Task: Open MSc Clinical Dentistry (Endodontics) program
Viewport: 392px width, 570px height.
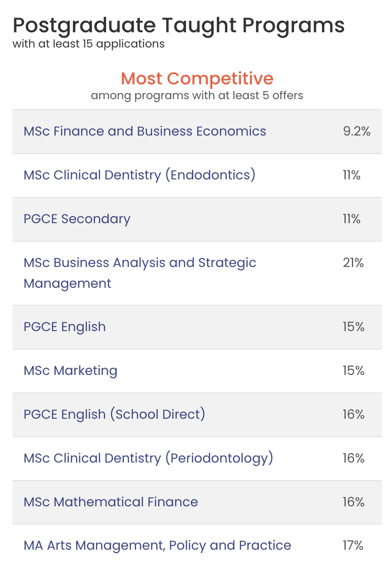Action: (139, 175)
